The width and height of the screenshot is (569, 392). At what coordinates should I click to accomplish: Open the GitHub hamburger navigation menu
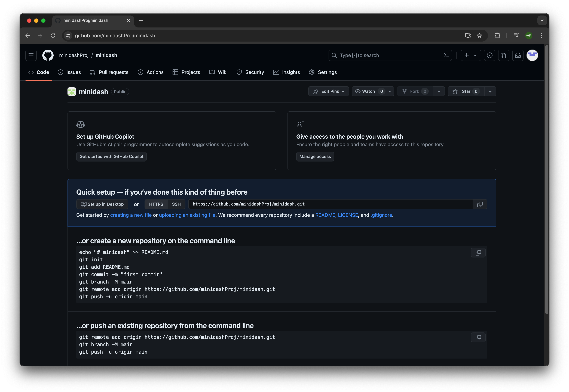point(31,55)
